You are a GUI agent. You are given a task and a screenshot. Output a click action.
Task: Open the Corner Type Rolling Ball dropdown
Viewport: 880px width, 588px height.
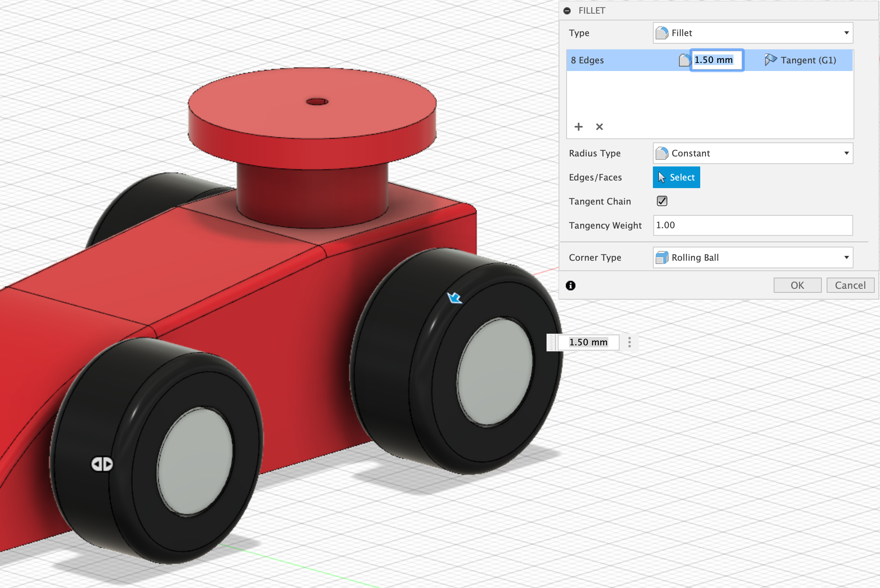[x=752, y=258]
